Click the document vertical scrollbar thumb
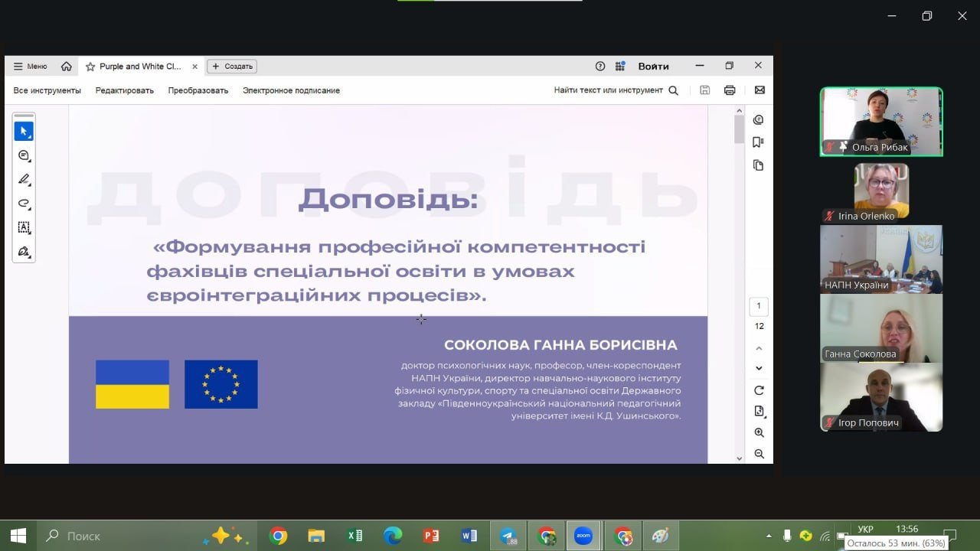This screenshot has width=980, height=551. pos(739,129)
